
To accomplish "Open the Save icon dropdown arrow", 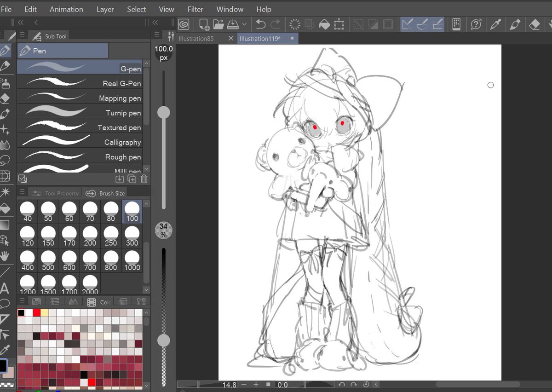I will tap(244, 24).
